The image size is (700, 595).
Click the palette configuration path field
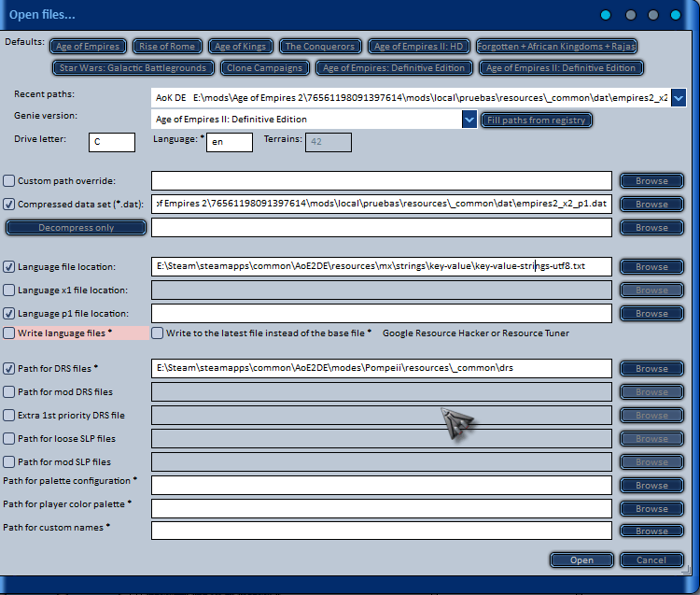pos(382,485)
